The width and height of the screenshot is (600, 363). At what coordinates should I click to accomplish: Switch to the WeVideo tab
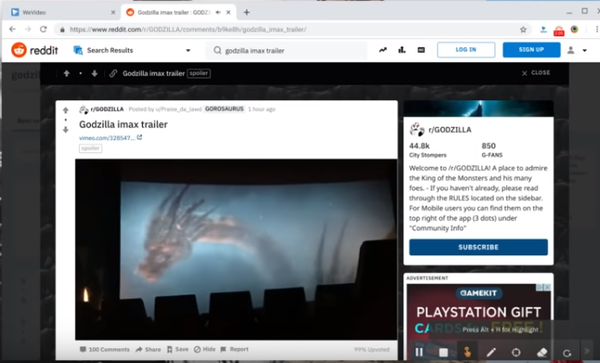pyautogui.click(x=63, y=12)
